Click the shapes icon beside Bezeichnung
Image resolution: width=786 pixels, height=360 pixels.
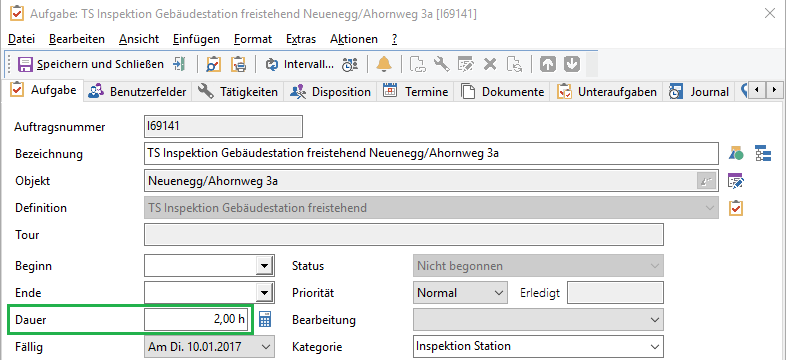coord(736,153)
